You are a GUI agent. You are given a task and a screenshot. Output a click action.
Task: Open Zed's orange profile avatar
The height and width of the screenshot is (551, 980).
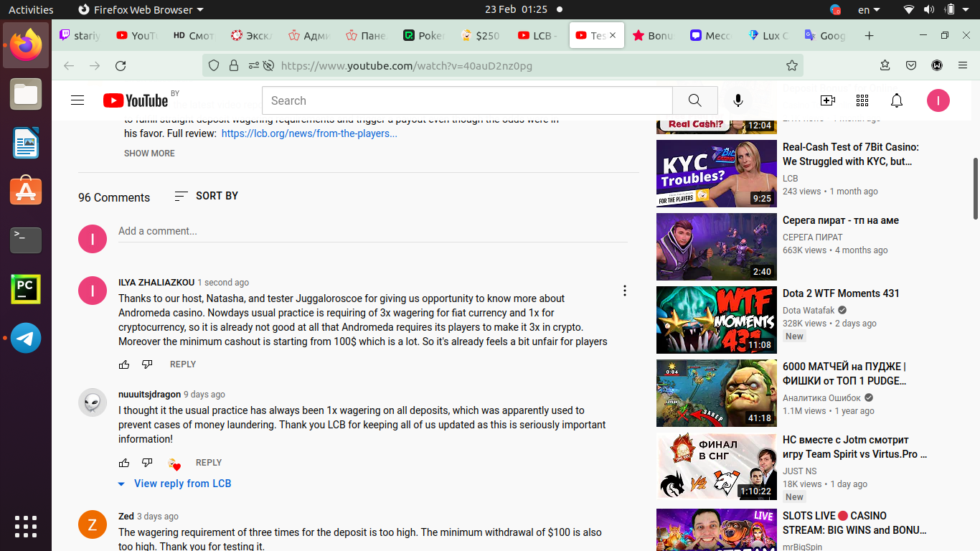(93, 524)
